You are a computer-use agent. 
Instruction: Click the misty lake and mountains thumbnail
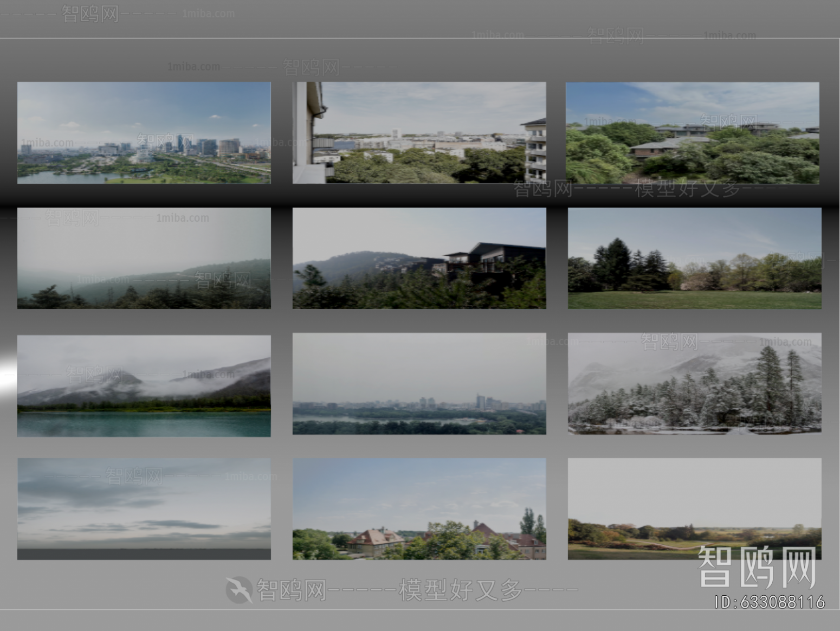[x=144, y=385]
